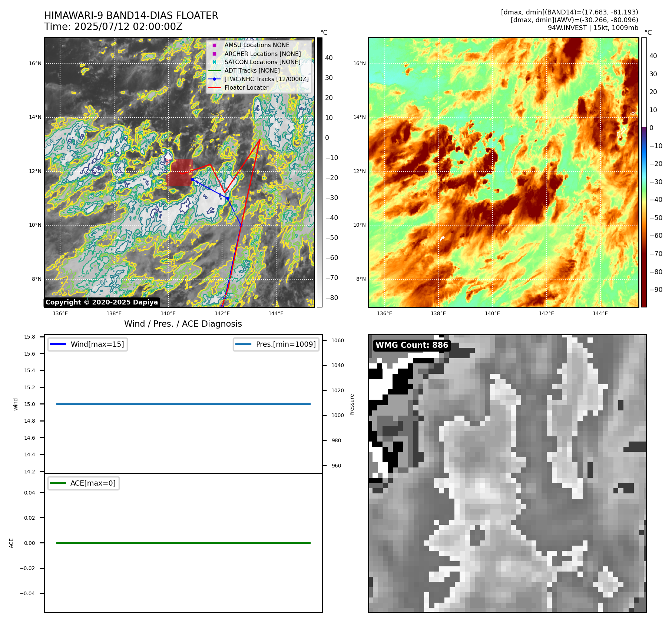Viewport: 672px width, 626px height.
Task: Click the 144°E label under right map
Action: tap(600, 313)
